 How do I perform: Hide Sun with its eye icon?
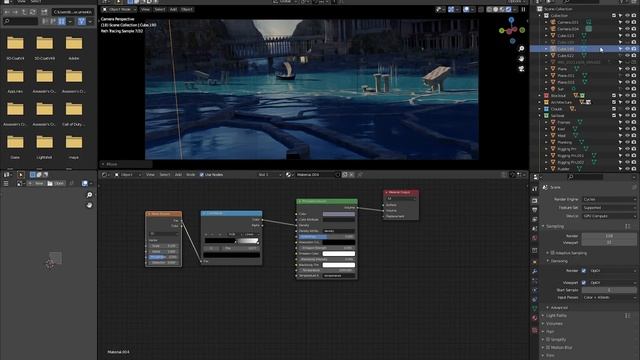pos(627,89)
